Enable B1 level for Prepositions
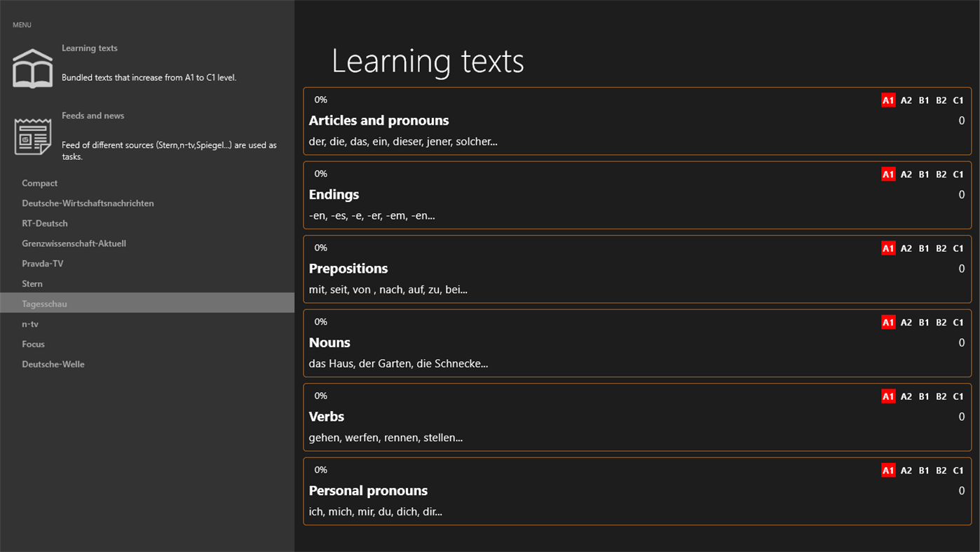This screenshot has height=552, width=980. point(923,248)
